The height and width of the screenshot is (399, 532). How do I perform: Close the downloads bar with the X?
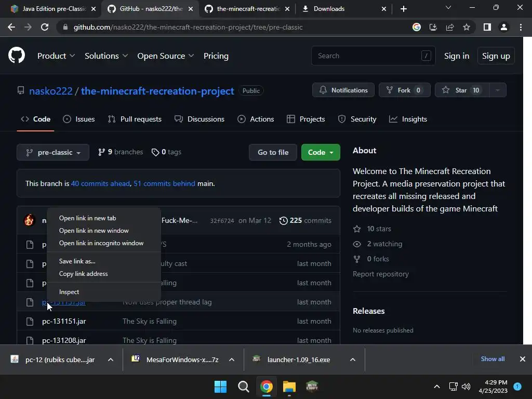(x=523, y=359)
